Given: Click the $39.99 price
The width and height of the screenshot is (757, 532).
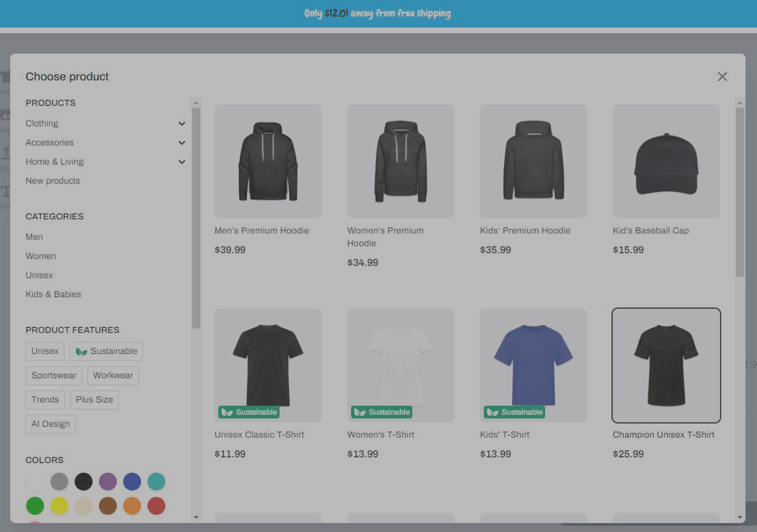Looking at the screenshot, I should (230, 250).
